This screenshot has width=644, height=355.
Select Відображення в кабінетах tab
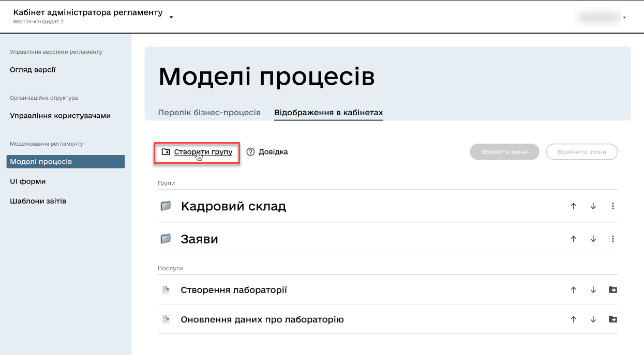[x=328, y=113]
